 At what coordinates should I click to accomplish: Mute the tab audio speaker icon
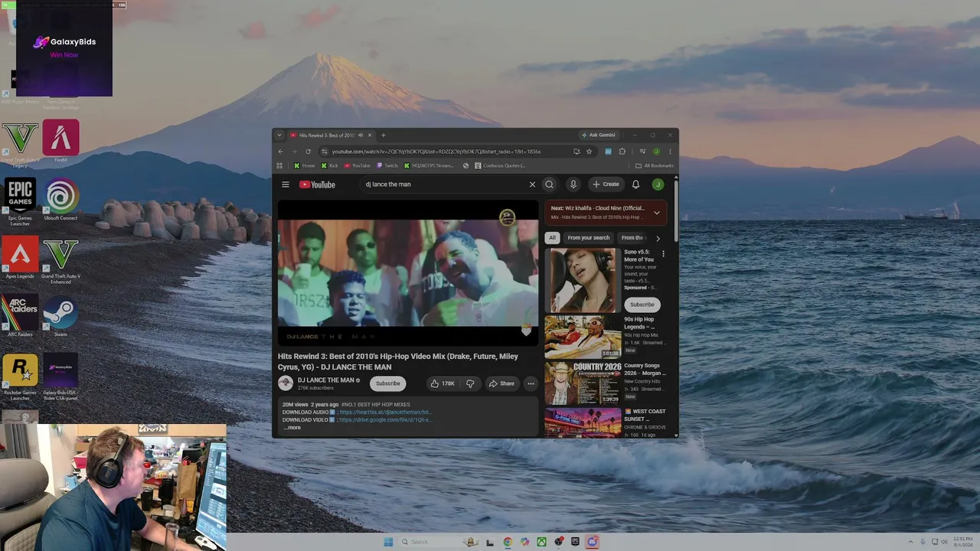(360, 135)
